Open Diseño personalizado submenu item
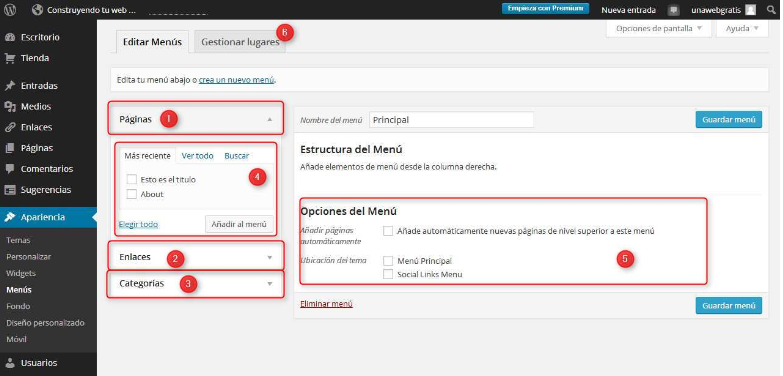The height and width of the screenshot is (376, 783). click(45, 323)
